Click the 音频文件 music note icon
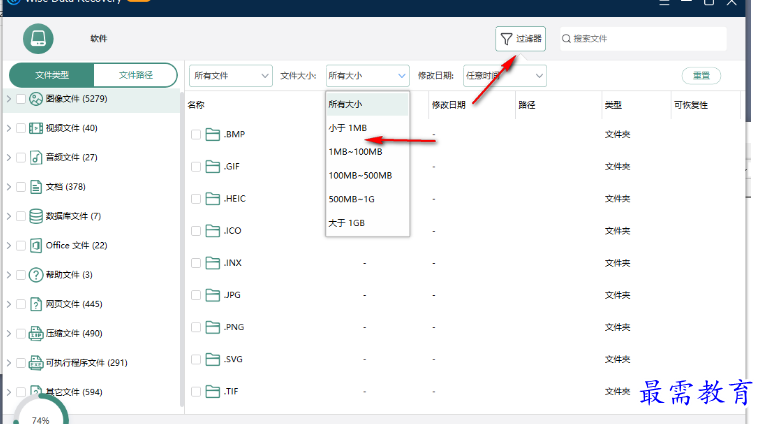761x424 pixels. [36, 158]
